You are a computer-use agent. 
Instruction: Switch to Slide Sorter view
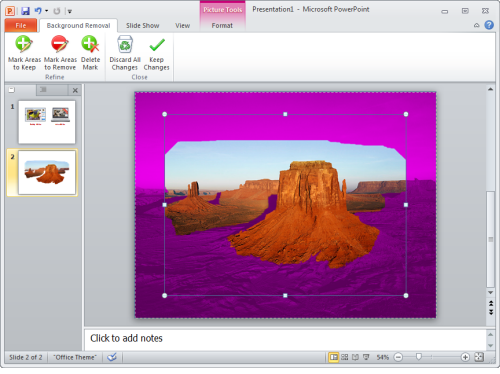point(345,357)
